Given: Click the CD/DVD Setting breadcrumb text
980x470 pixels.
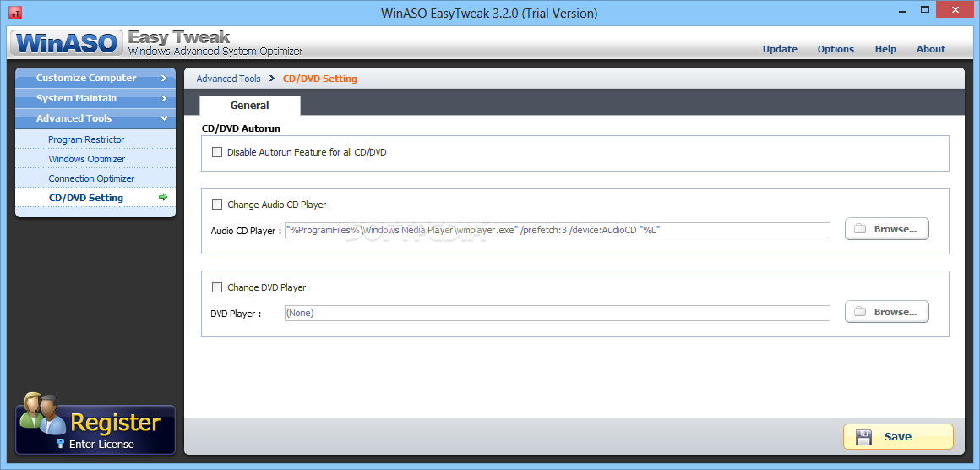Looking at the screenshot, I should point(320,79).
